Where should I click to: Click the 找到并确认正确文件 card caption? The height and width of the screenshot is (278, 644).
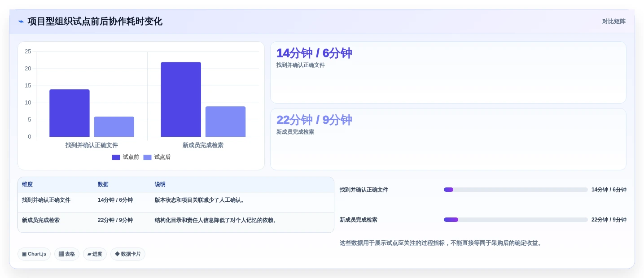301,65
